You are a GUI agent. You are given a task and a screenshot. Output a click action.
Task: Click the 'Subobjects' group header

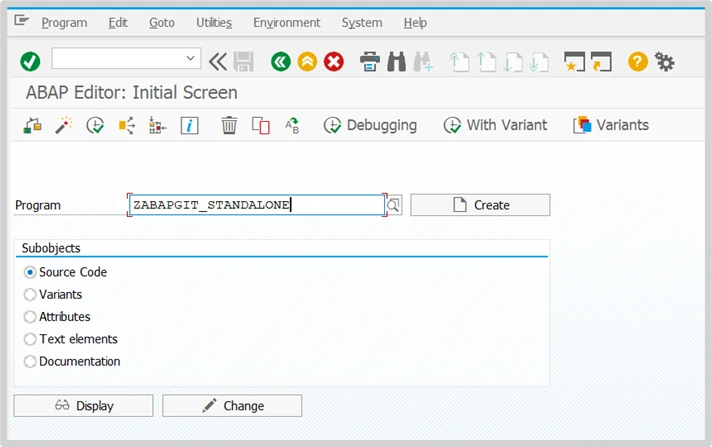[x=51, y=248]
